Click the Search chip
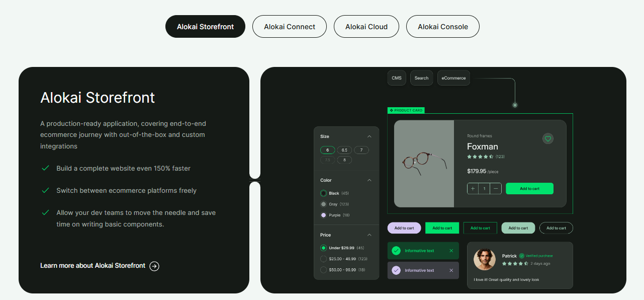The image size is (644, 300). (x=421, y=78)
